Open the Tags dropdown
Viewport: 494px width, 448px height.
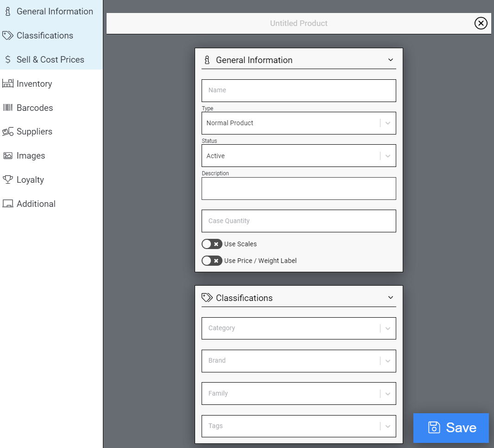coord(298,426)
